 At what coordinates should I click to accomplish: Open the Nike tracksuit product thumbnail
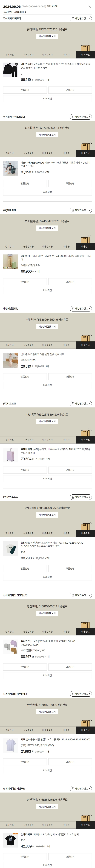(10, 70)
